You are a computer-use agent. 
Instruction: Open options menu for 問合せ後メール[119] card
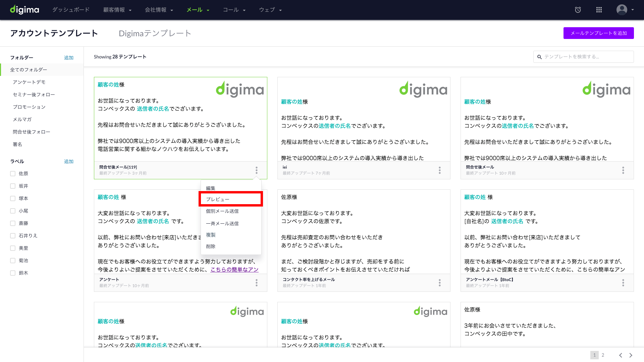tap(257, 170)
